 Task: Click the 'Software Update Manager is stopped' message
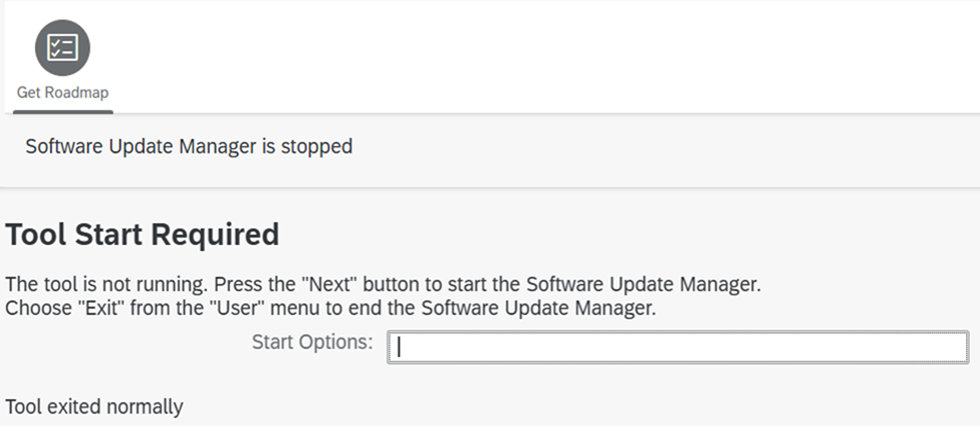(x=189, y=146)
